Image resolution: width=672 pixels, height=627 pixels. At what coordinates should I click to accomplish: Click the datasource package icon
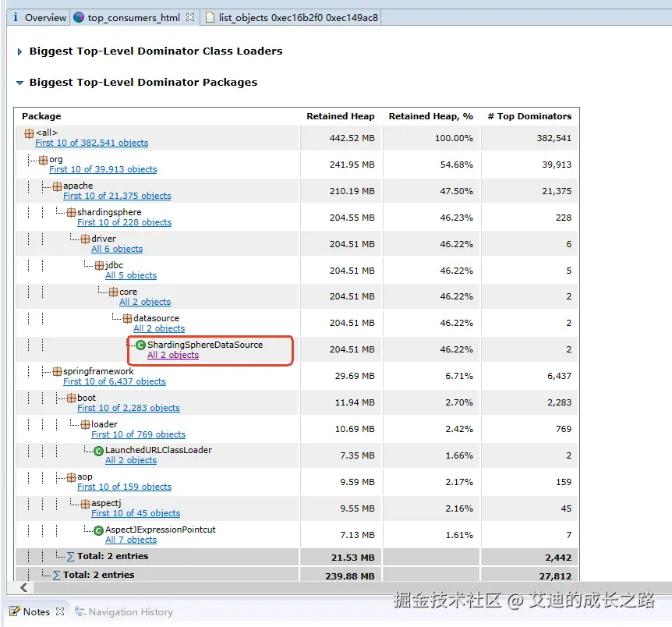(128, 319)
